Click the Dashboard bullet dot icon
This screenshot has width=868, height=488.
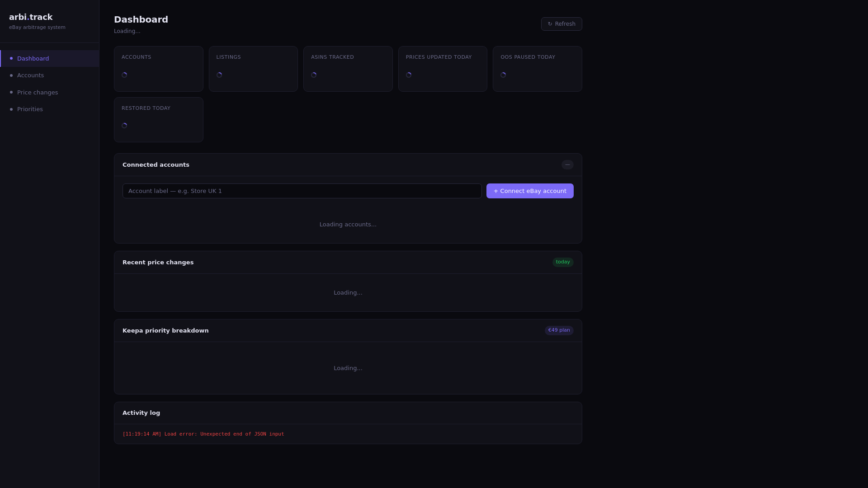[11, 58]
